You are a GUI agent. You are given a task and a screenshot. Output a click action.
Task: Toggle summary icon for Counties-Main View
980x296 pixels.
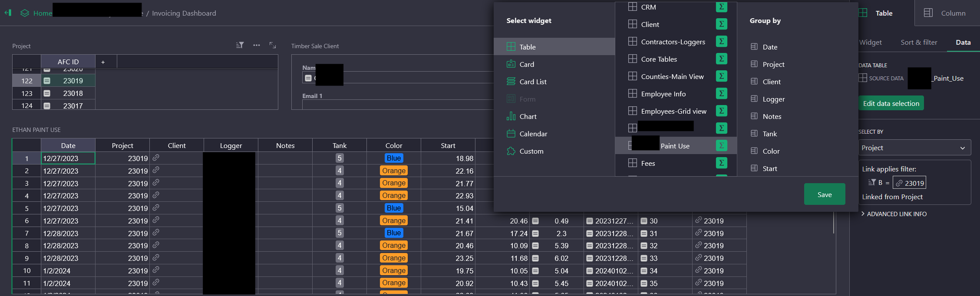coord(721,76)
